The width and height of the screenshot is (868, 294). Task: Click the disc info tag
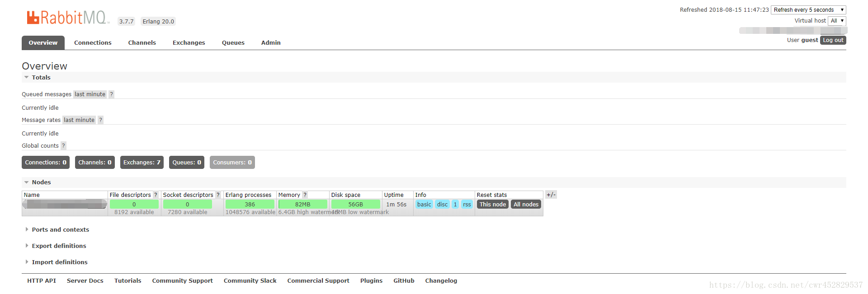443,205
